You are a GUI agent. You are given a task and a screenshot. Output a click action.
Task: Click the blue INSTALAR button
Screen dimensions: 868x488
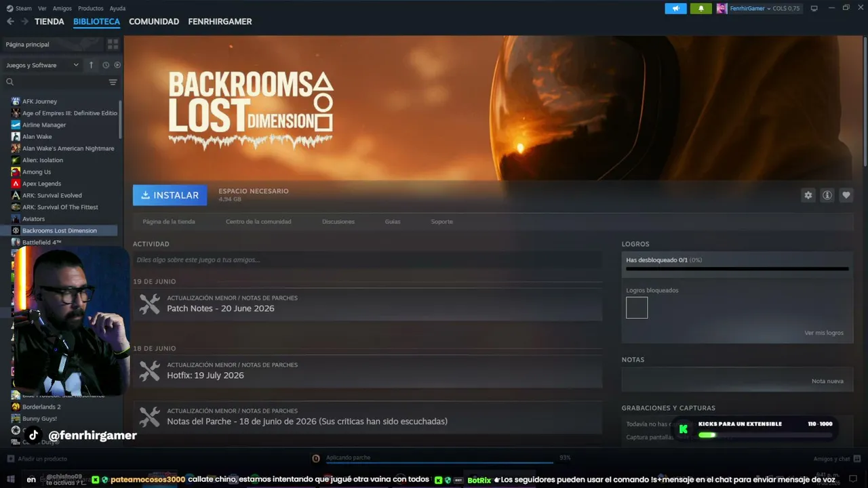point(170,195)
